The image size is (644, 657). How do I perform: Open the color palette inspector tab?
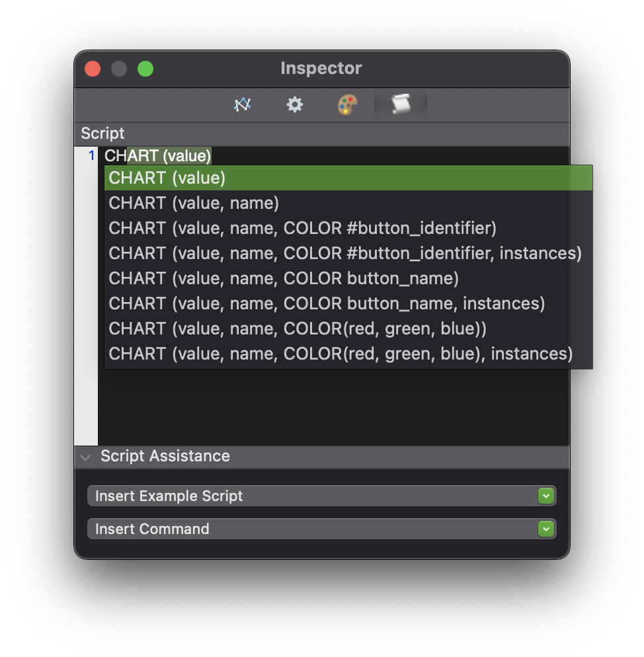coord(347,104)
